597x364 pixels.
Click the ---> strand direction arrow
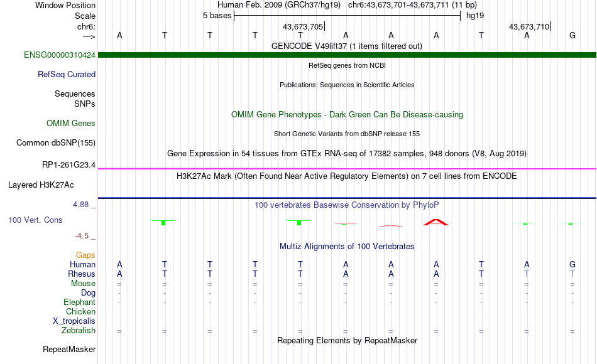(x=89, y=36)
